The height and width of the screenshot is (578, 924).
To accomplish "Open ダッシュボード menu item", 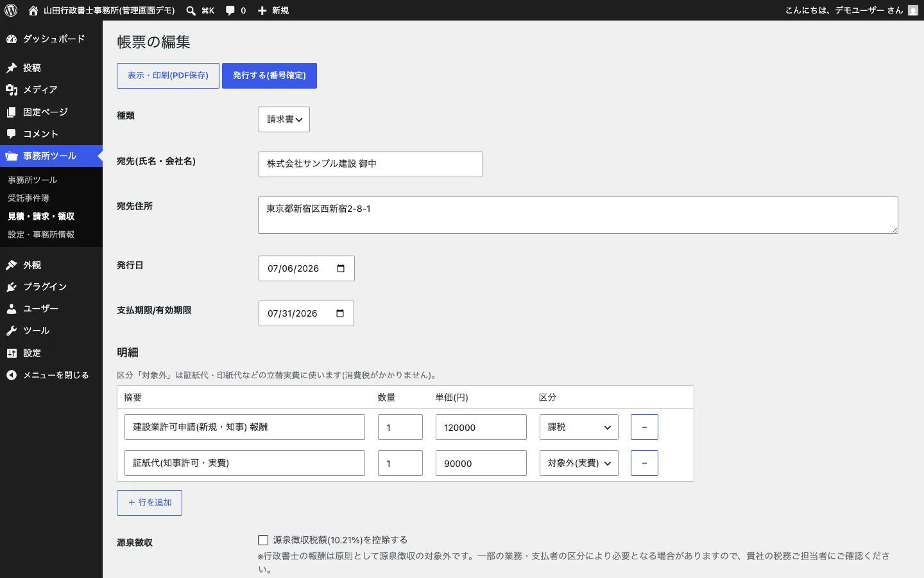I will (x=51, y=39).
